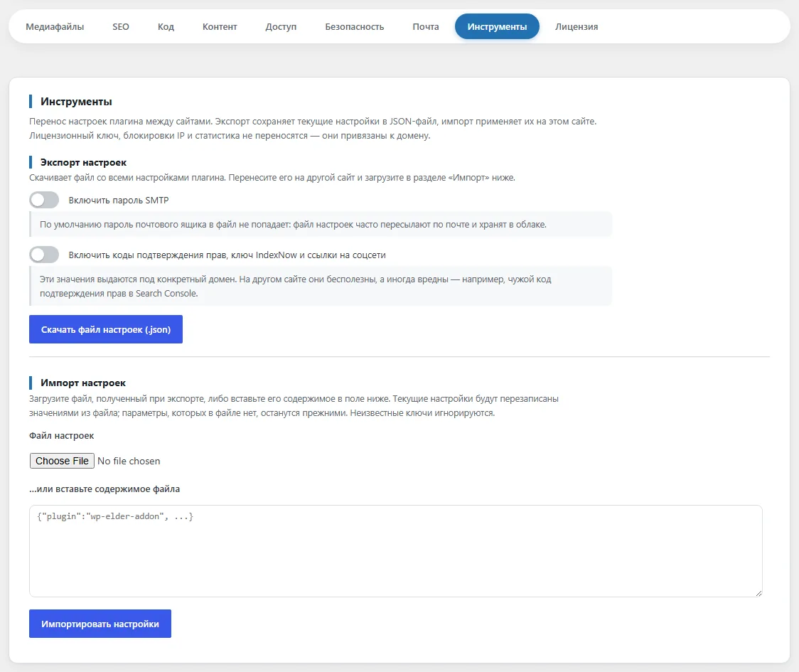Click the note mentioning Search Console
The image size is (799, 672).
coord(321,286)
